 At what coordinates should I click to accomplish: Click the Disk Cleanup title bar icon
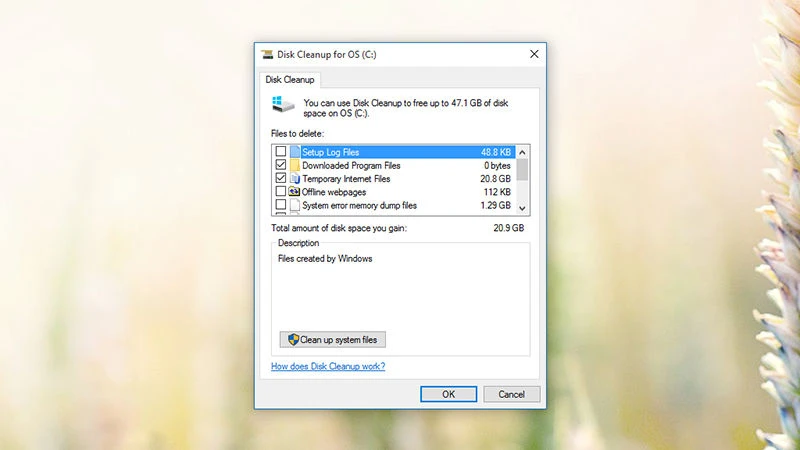click(267, 54)
